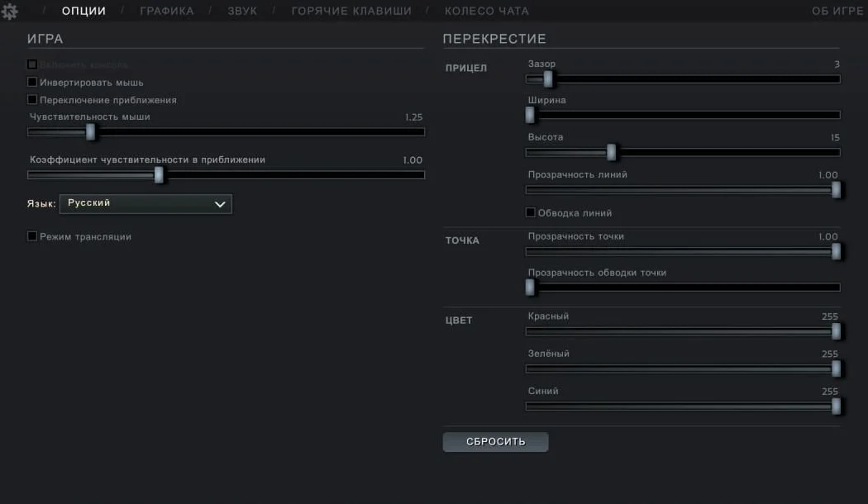Click the settings gear icon
This screenshot has height=504, width=868.
click(x=9, y=11)
